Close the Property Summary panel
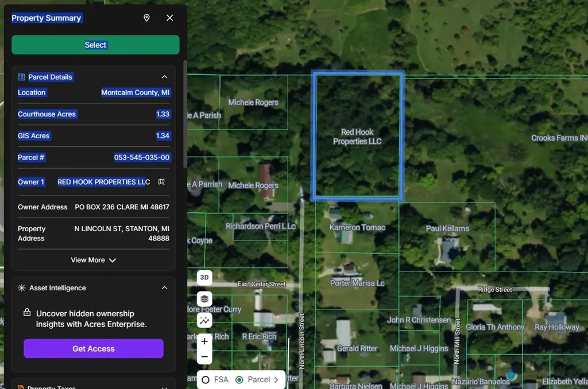The image size is (588, 389). point(170,18)
